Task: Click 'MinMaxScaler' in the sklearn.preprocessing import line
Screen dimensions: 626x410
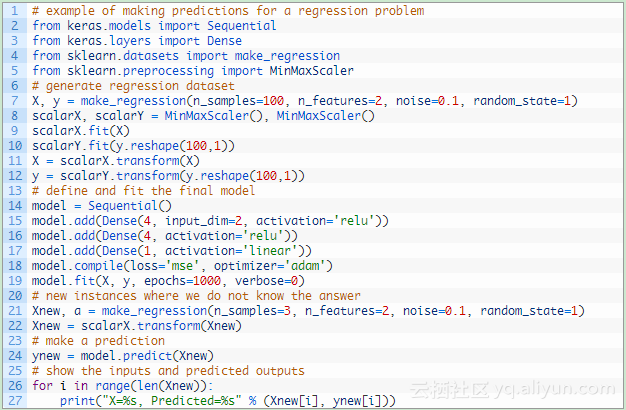Action: 311,71
